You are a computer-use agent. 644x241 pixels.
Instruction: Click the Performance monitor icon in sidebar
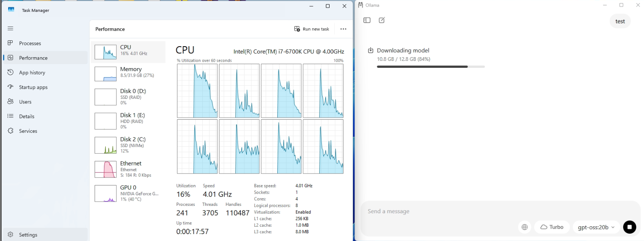[x=11, y=58]
